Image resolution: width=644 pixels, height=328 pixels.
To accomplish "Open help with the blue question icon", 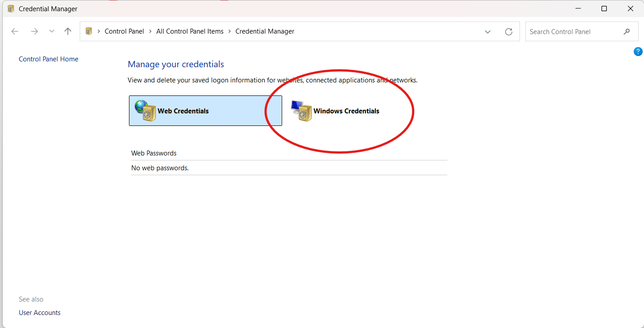I will 638,52.
